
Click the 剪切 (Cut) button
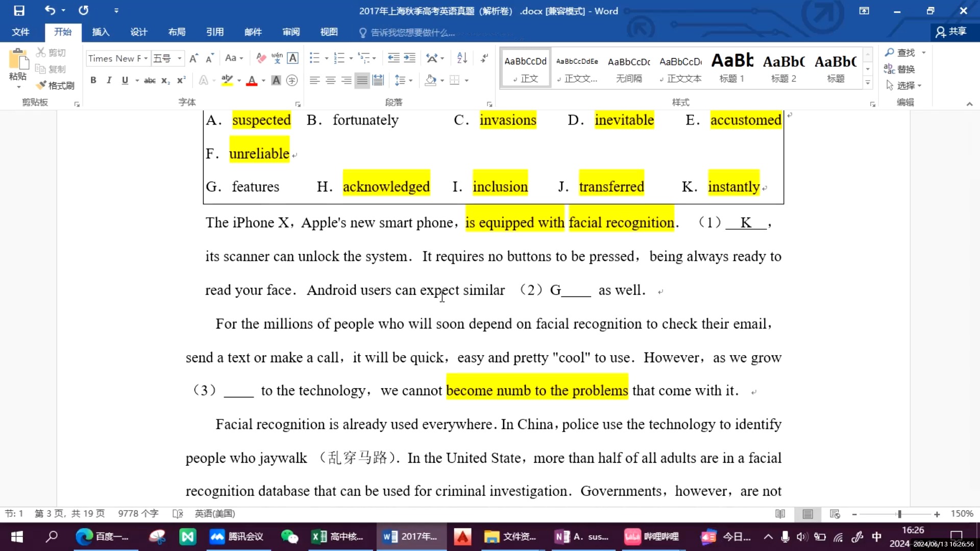coord(51,53)
